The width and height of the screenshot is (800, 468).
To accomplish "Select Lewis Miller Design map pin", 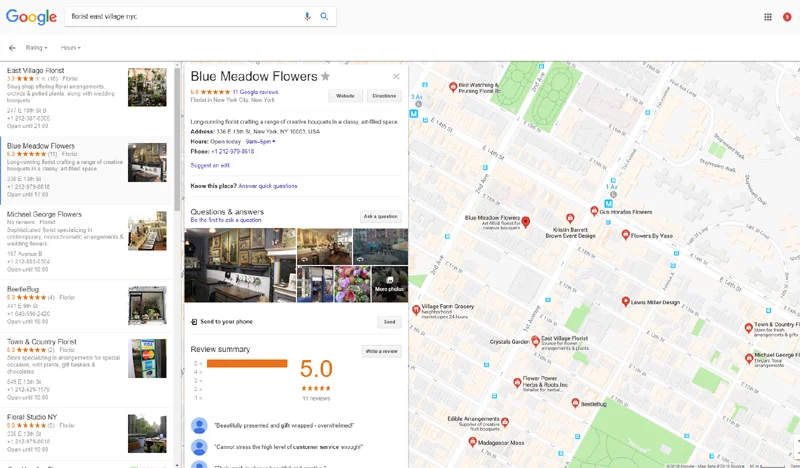I will point(626,302).
